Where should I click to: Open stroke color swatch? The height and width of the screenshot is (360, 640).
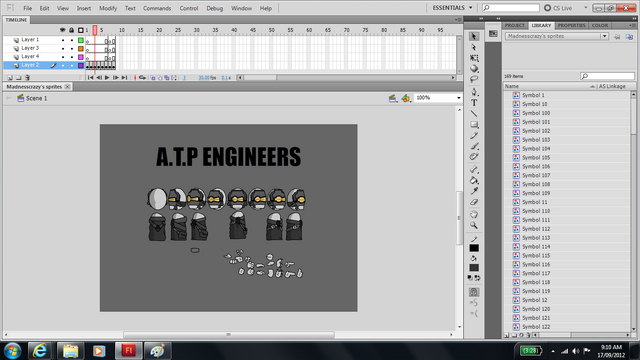click(x=474, y=248)
